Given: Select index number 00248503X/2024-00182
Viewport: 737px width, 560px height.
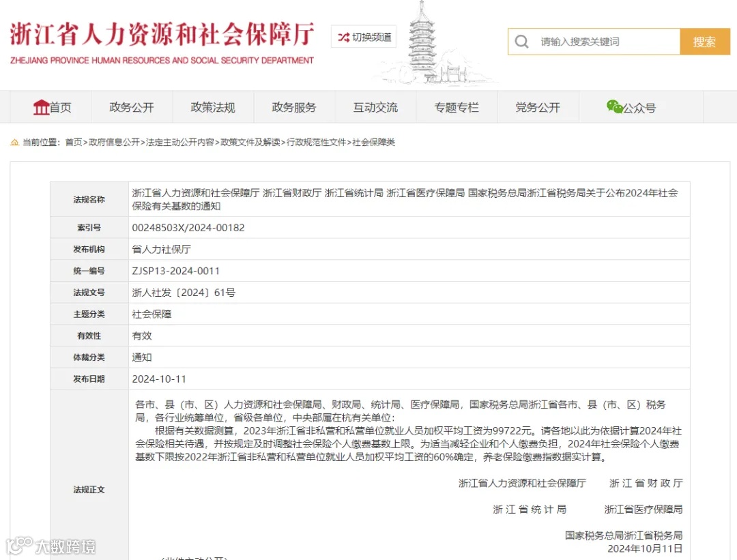Looking at the screenshot, I should tap(188, 228).
